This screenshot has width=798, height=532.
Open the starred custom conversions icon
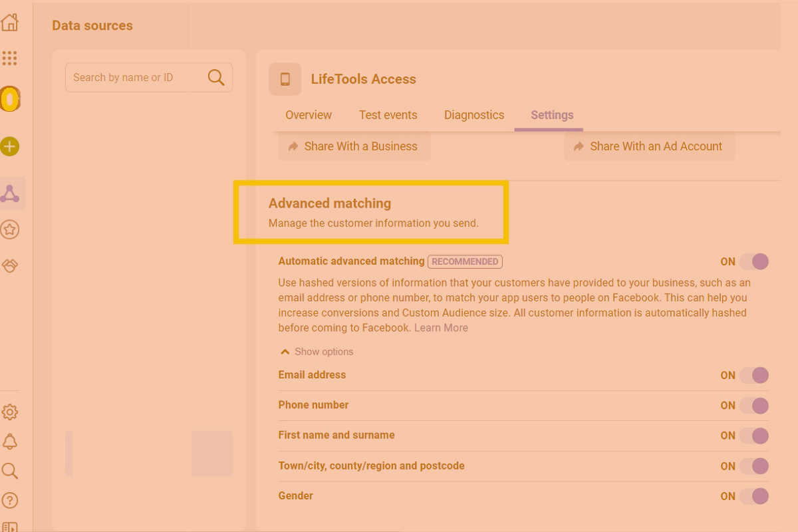[9, 230]
